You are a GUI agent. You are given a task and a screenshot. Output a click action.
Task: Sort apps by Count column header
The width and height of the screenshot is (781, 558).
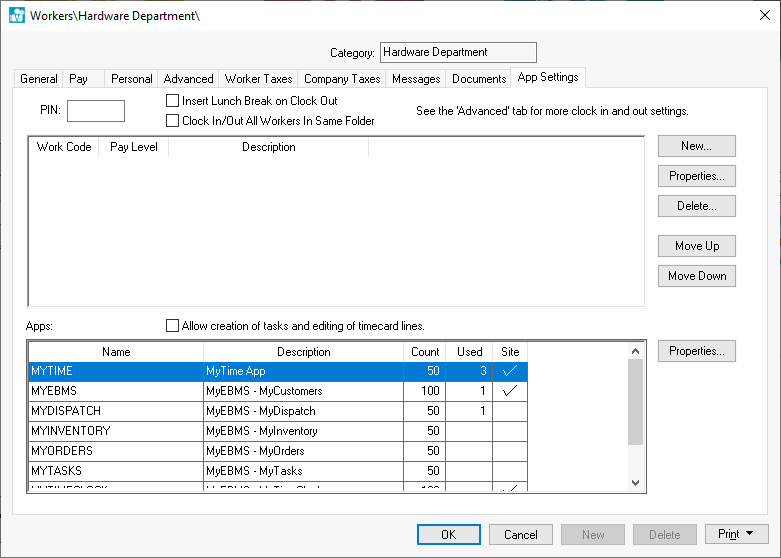(x=425, y=352)
